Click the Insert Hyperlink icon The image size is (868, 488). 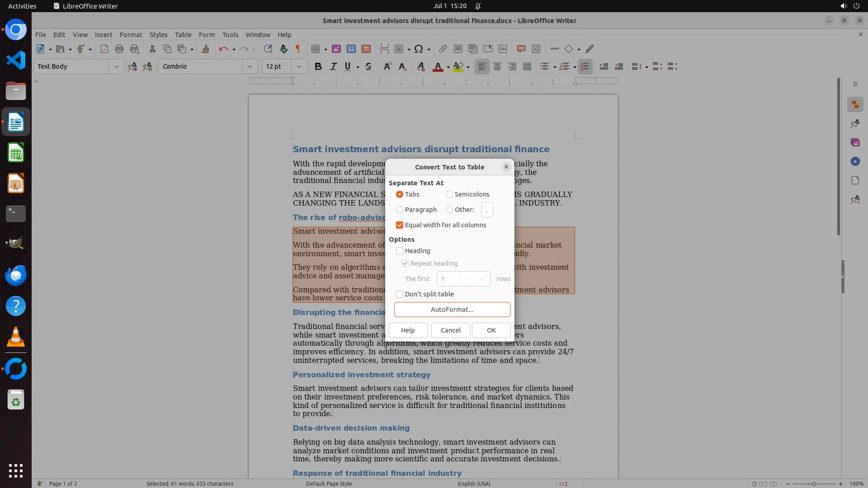[443, 49]
